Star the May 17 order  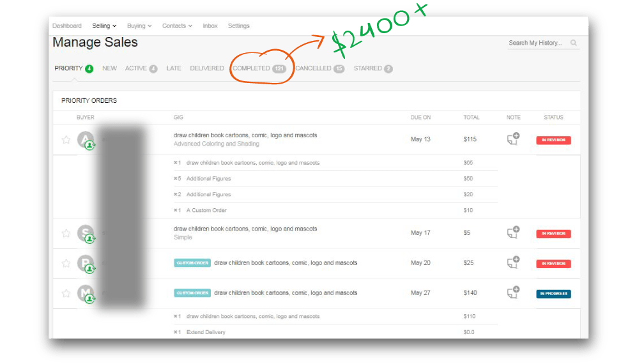point(66,233)
